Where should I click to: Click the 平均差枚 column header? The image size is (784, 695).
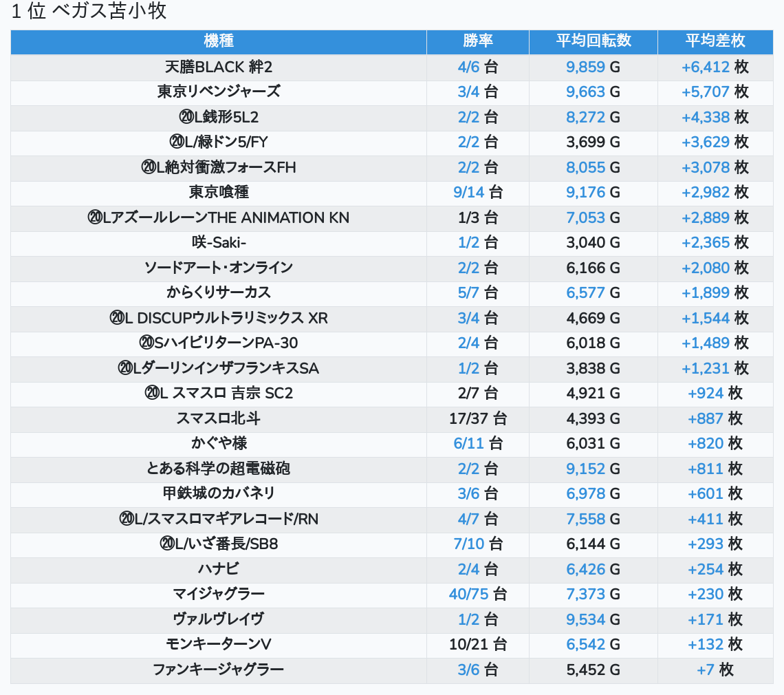[x=715, y=41]
